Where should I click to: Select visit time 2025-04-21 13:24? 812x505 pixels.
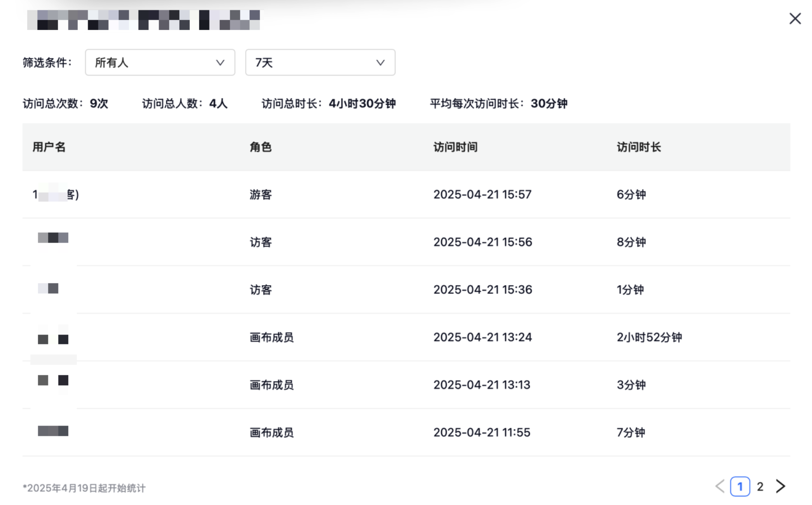483,338
